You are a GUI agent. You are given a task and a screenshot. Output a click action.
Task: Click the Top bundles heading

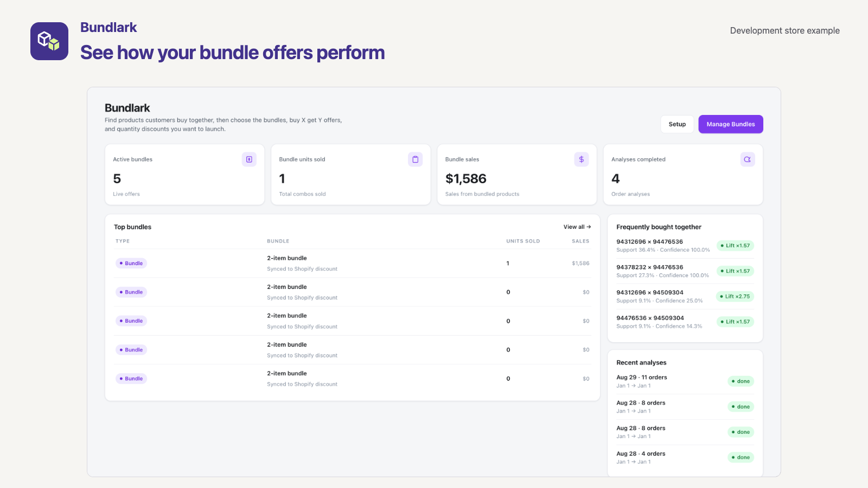click(x=132, y=227)
